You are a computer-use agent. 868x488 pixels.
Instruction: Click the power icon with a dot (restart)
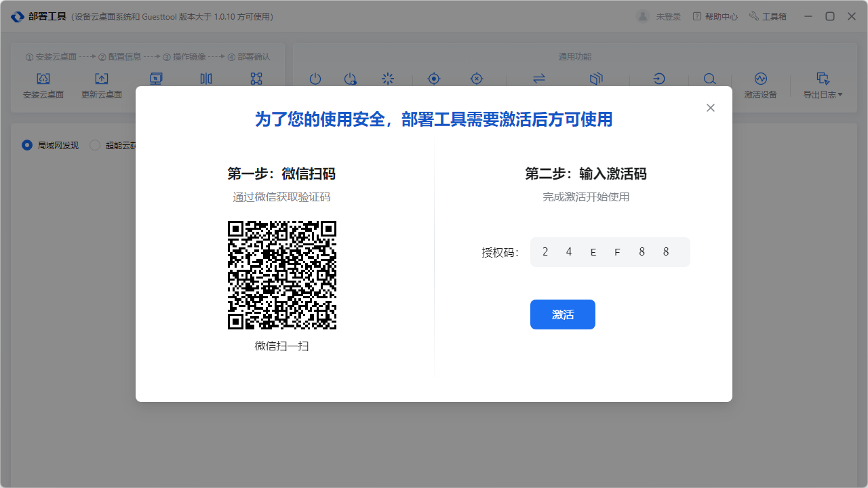(350, 79)
